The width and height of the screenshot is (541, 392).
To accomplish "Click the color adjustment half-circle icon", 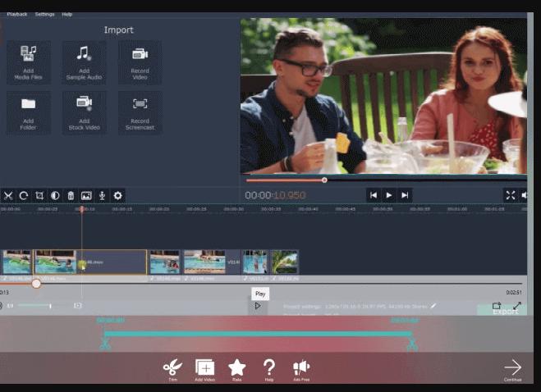I will click(x=55, y=195).
